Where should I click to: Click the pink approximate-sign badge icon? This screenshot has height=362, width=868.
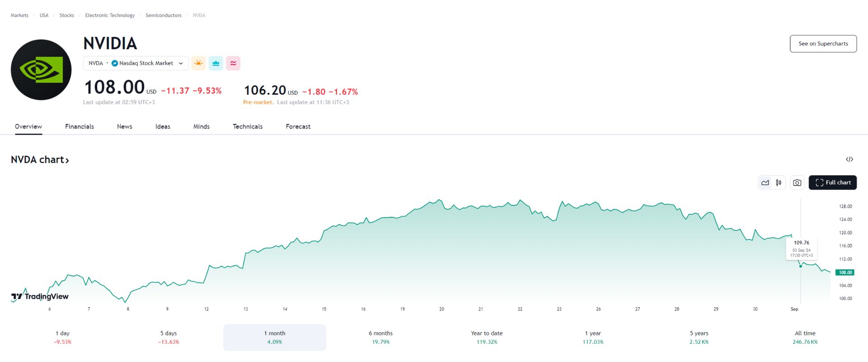click(x=233, y=63)
